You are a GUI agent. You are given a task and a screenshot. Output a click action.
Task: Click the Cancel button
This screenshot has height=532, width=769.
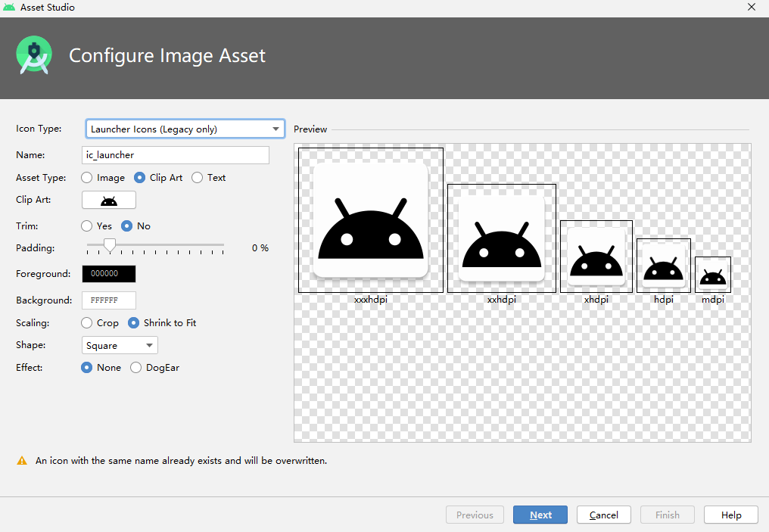point(604,515)
